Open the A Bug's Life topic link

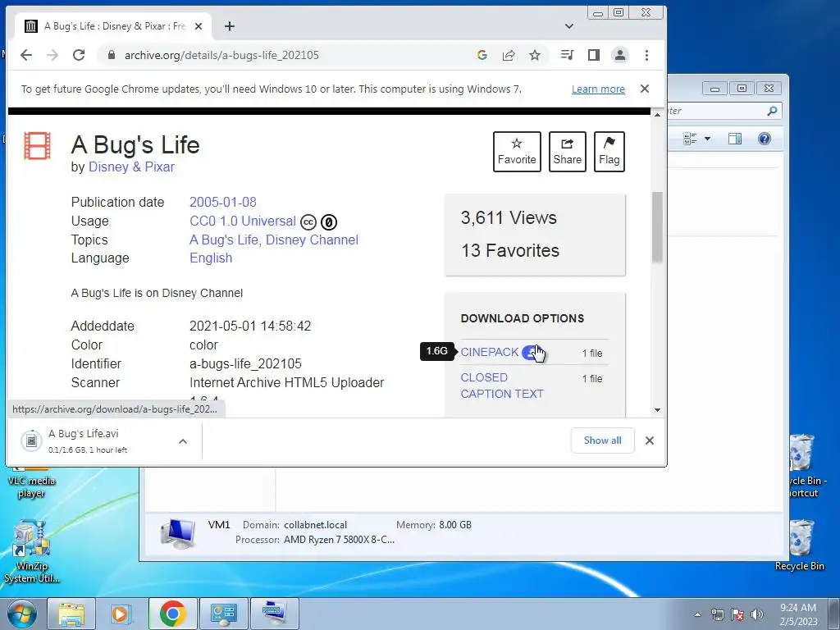[224, 240]
